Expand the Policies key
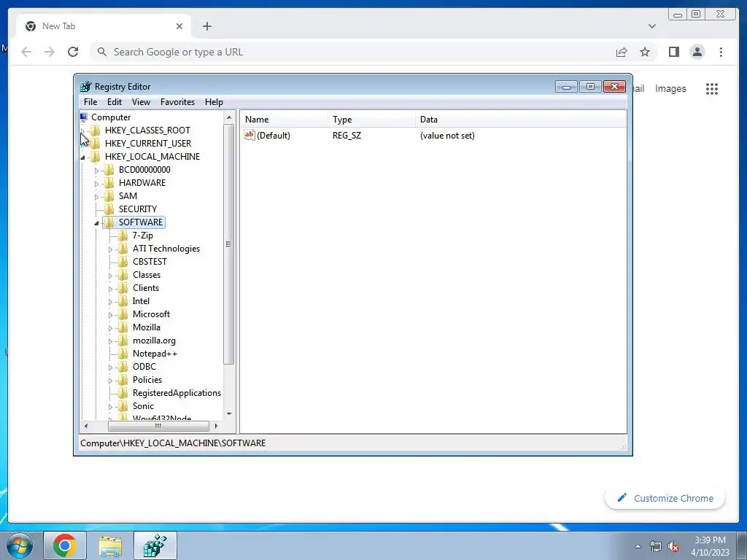This screenshot has width=747, height=560. click(111, 381)
